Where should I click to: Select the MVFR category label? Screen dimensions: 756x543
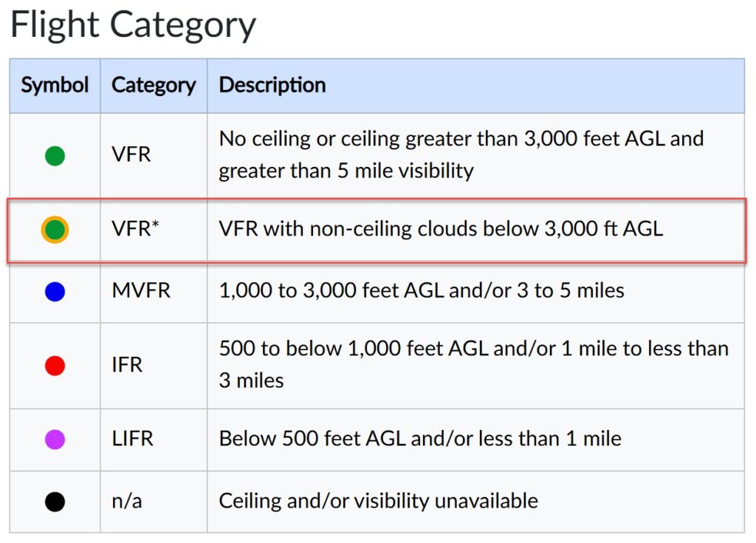point(141,291)
